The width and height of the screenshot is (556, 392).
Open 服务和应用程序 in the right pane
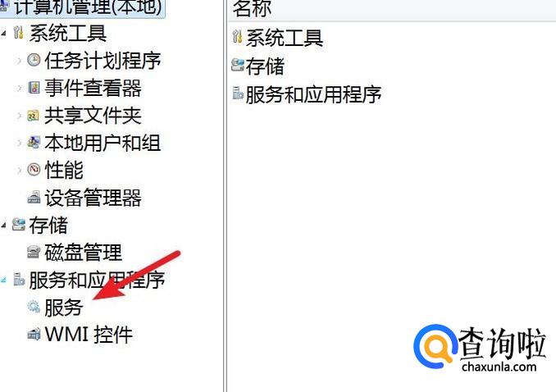coord(313,94)
